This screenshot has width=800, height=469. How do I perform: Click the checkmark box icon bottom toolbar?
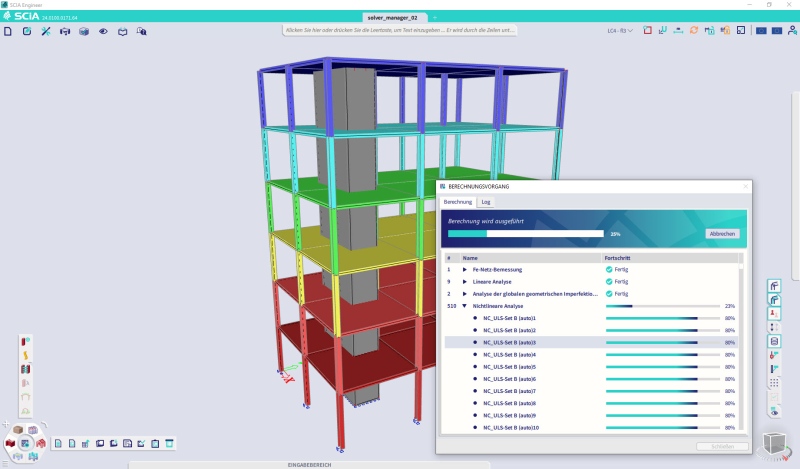141,443
